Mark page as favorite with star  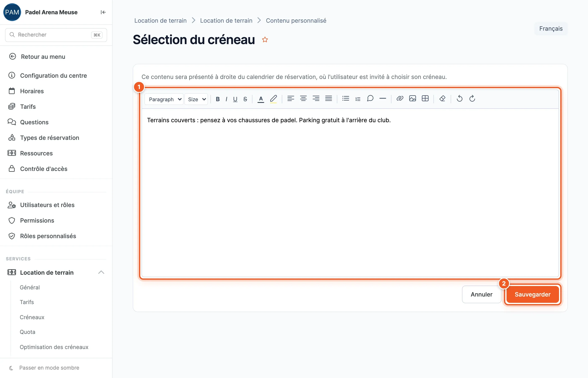[x=265, y=39]
